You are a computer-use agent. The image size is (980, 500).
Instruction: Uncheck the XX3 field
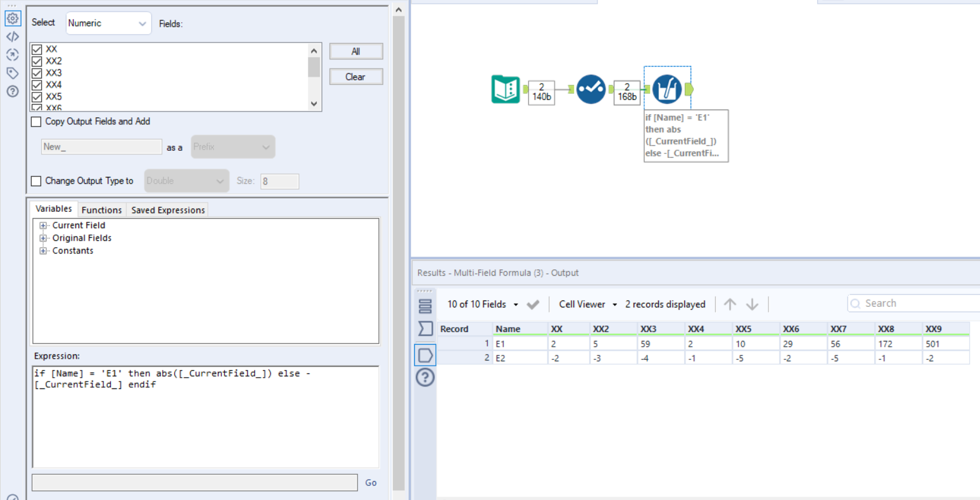(36, 72)
